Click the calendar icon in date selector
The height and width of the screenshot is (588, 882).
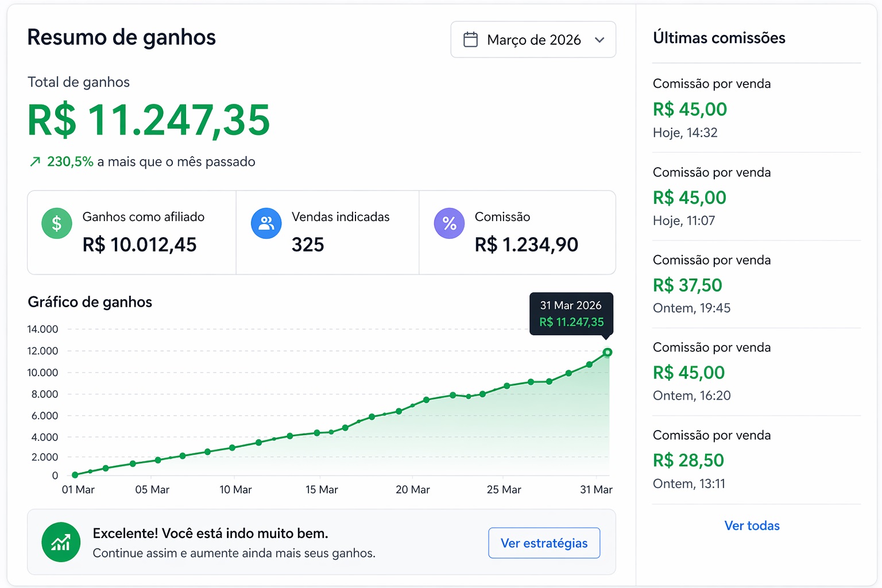coord(470,40)
